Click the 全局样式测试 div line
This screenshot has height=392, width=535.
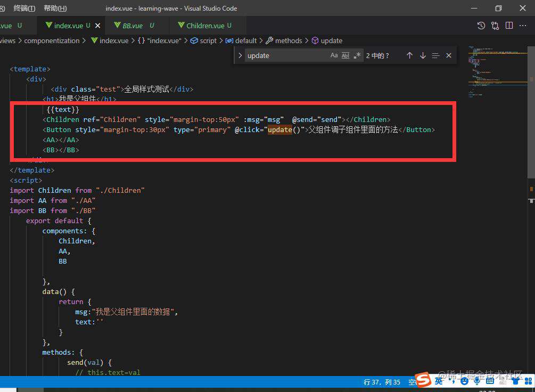click(x=122, y=89)
